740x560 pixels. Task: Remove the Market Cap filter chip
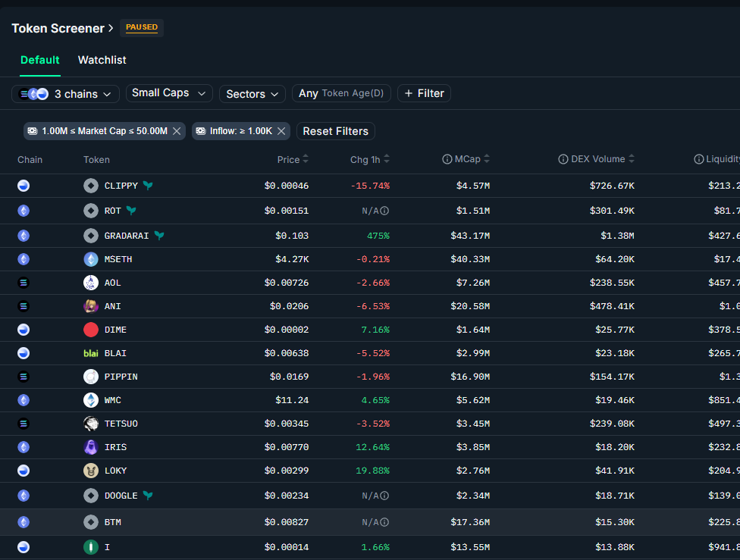(177, 131)
